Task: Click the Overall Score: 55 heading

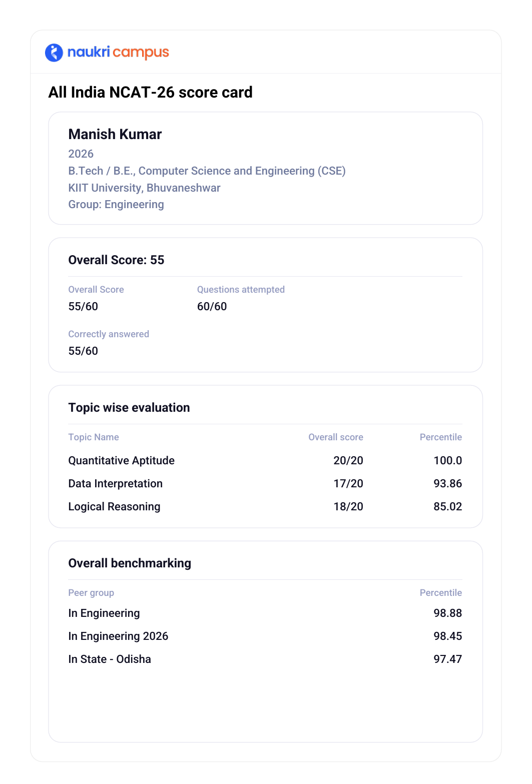Action: [x=116, y=260]
